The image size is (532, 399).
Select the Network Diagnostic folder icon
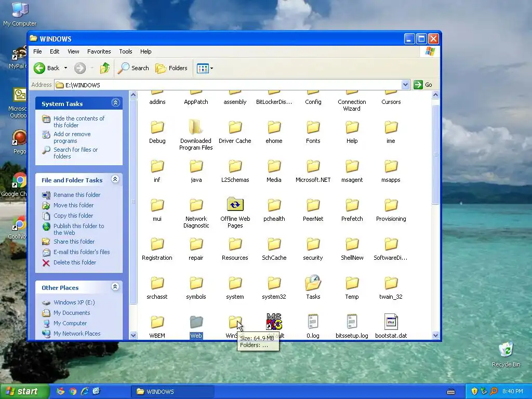(x=196, y=205)
